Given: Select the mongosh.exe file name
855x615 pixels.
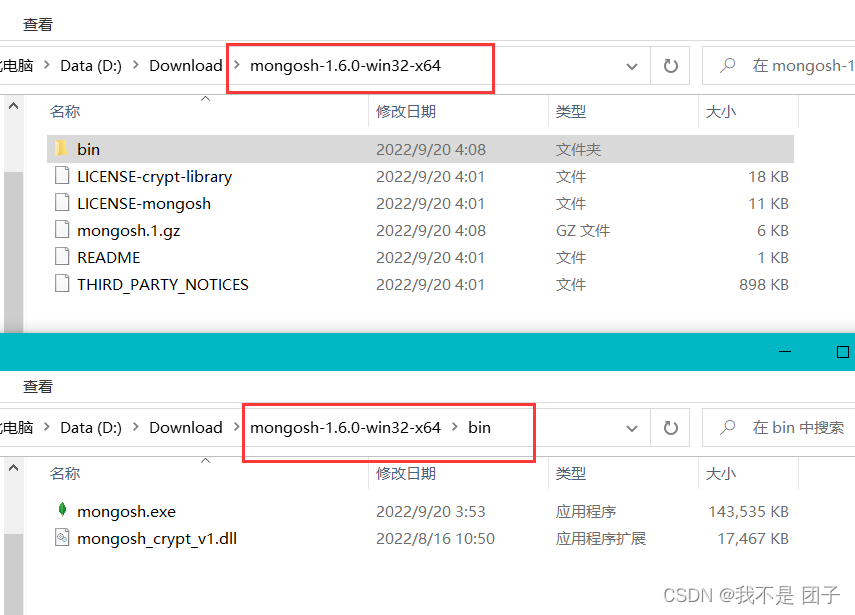Looking at the screenshot, I should point(127,511).
